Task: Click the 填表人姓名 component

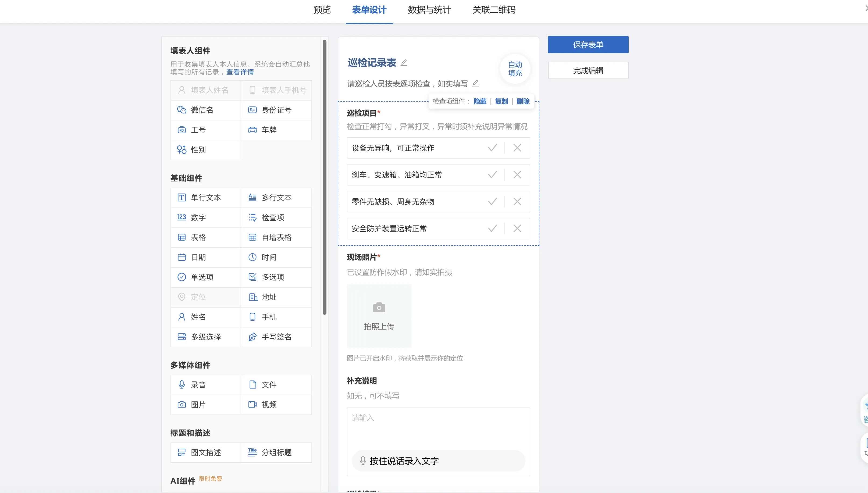Action: [205, 90]
